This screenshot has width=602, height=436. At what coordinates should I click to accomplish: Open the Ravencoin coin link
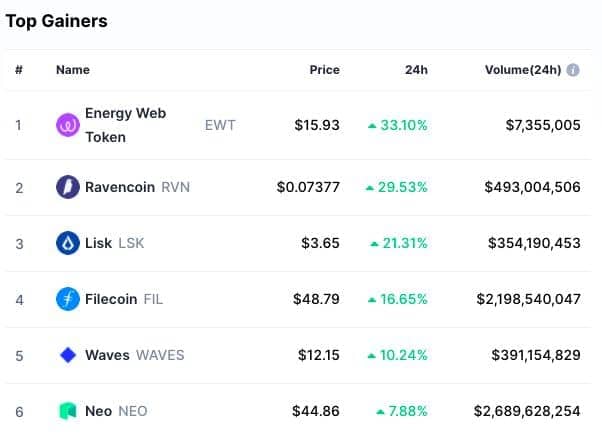pyautogui.click(x=120, y=187)
